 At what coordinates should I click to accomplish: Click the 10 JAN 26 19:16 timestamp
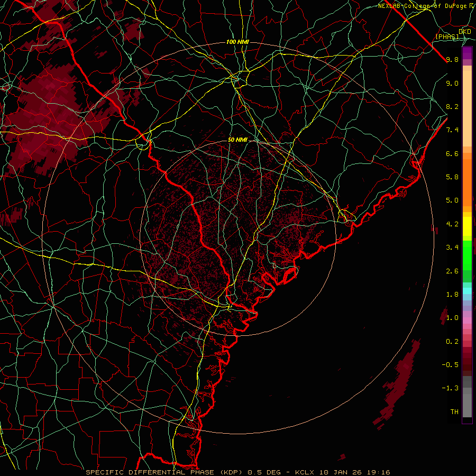[355, 472]
